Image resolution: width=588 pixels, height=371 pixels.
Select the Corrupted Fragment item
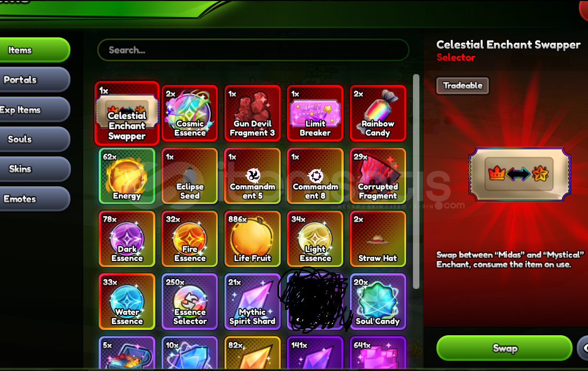pos(378,176)
